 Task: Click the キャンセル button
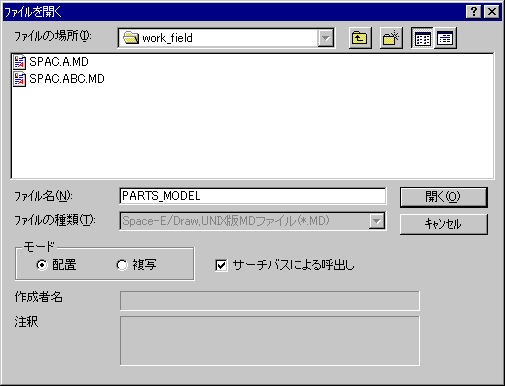(x=444, y=224)
